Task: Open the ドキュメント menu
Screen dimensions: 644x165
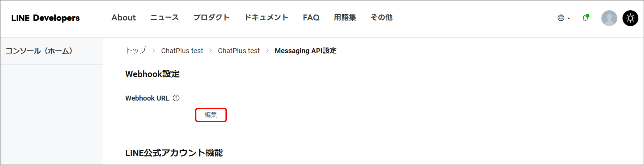Action: 266,18
